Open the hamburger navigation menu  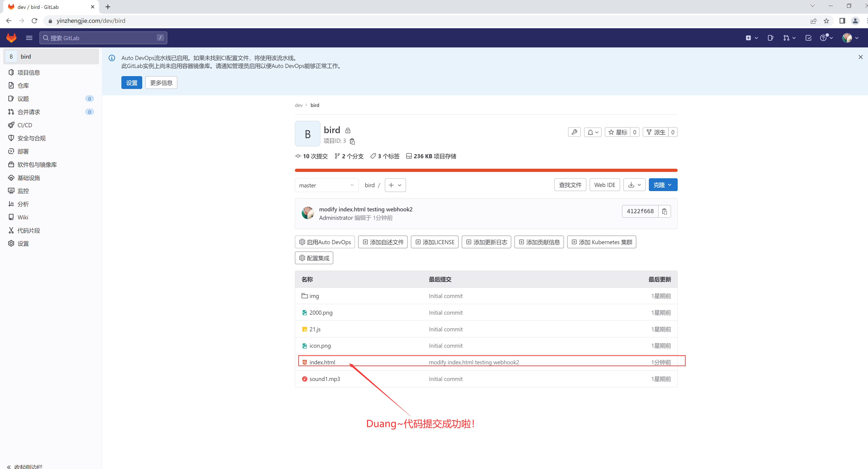(29, 38)
